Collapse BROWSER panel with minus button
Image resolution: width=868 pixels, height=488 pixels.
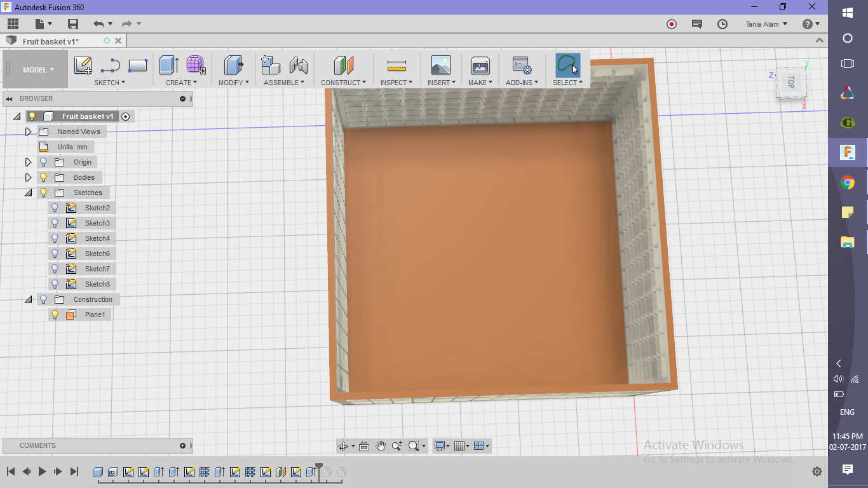[x=183, y=98]
